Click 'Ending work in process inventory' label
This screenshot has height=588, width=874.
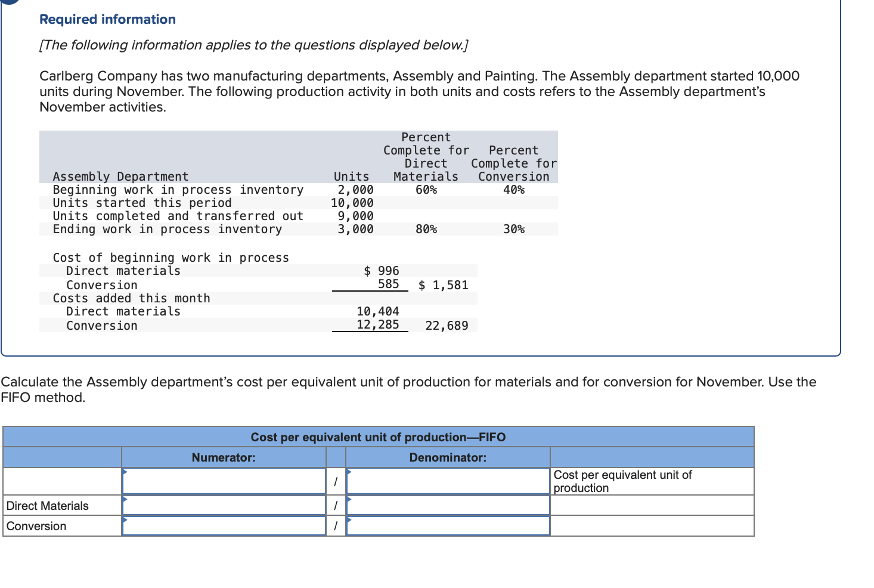167,229
